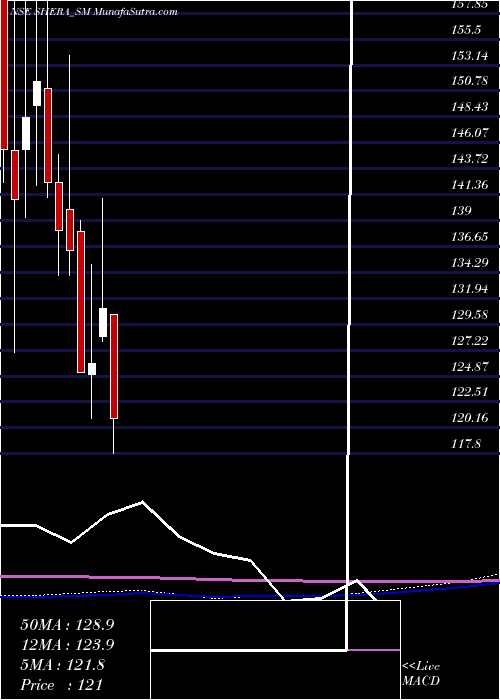Click the <<Live MACD label

(421, 673)
